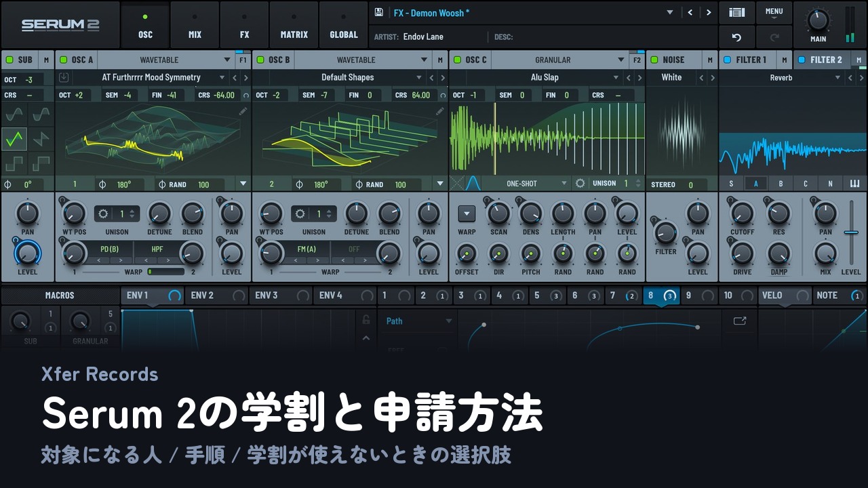This screenshot has height=488, width=868.
Task: Click the OSC C granular waveform display
Action: click(x=547, y=140)
